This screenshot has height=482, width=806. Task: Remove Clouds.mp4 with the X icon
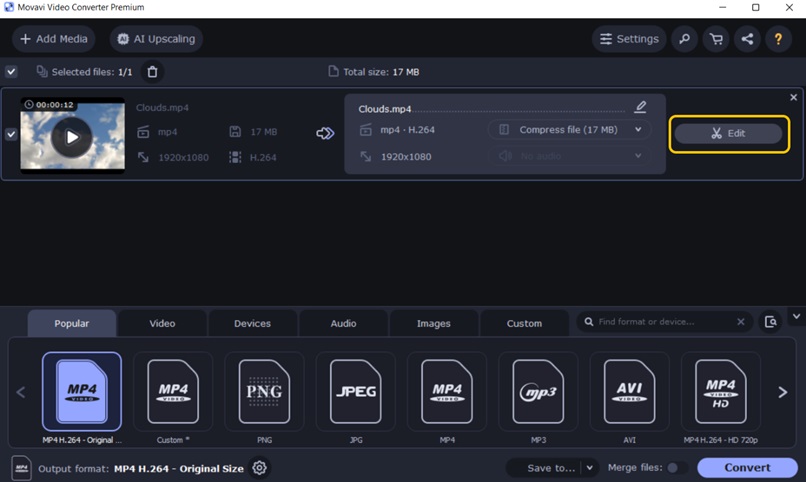pyautogui.click(x=794, y=97)
